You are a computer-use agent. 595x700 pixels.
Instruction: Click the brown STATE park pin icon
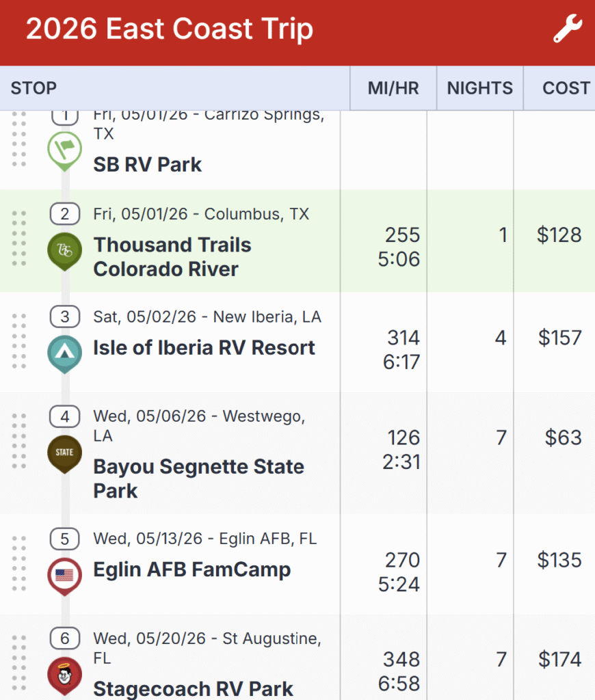[65, 453]
